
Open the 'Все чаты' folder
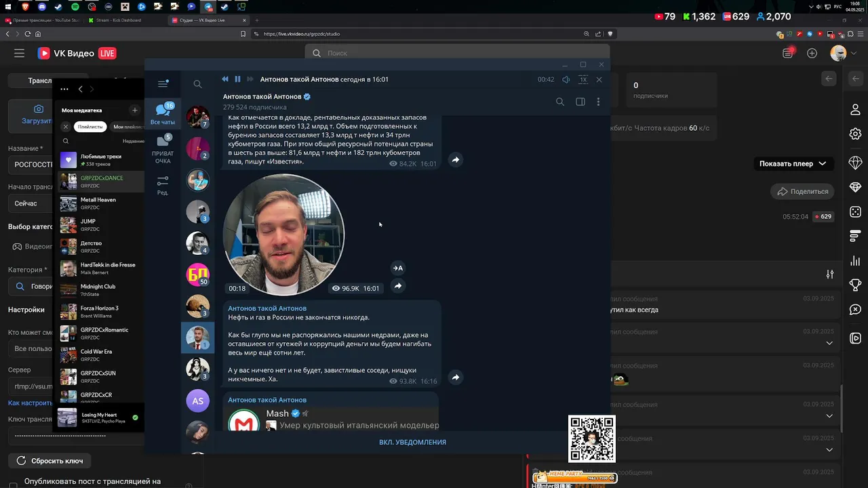163,114
